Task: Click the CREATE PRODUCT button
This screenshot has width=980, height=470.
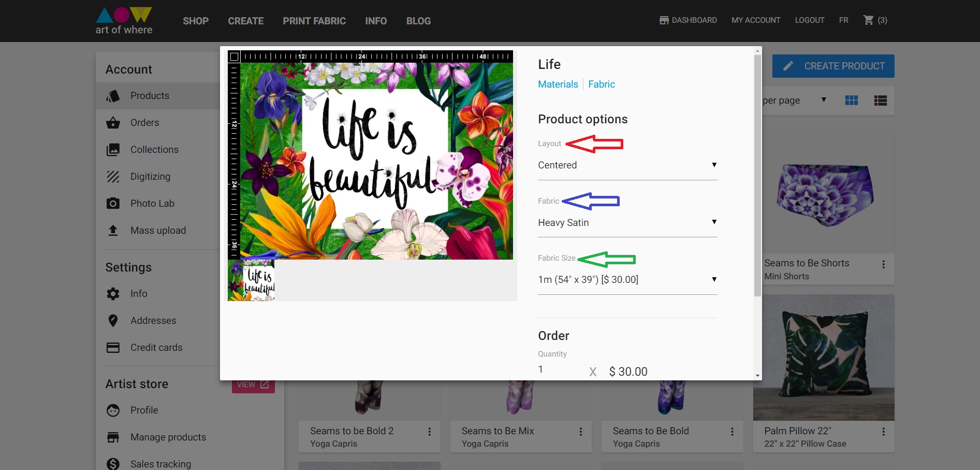Action: (833, 66)
